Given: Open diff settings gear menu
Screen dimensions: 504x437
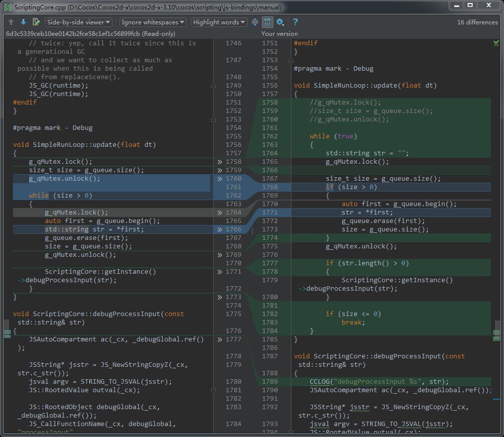Looking at the screenshot, I should coord(280,22).
